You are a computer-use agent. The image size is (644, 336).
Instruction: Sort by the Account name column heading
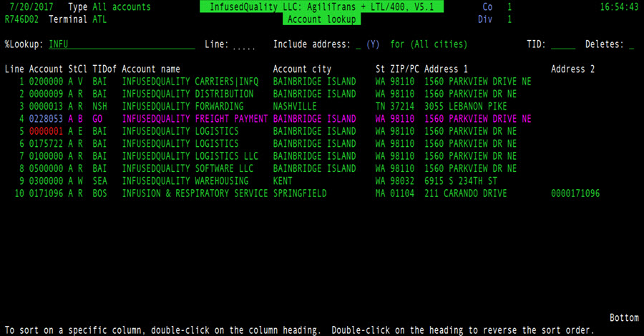pos(151,69)
